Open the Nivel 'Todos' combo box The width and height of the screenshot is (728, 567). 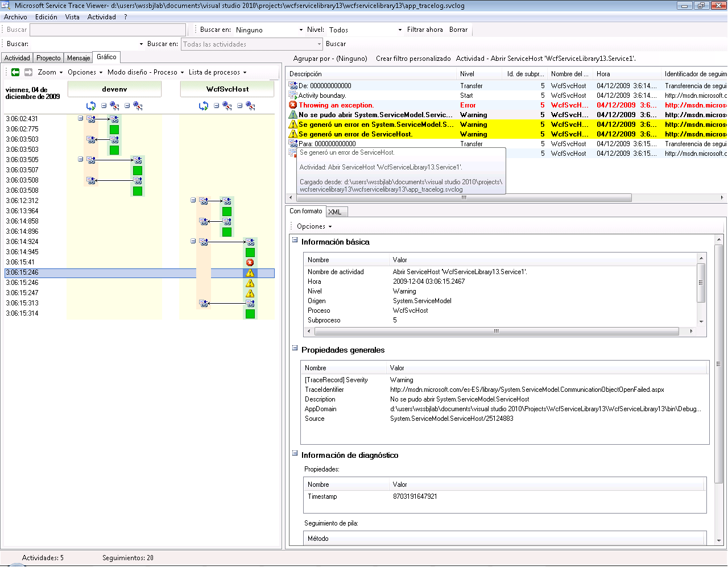click(365, 30)
